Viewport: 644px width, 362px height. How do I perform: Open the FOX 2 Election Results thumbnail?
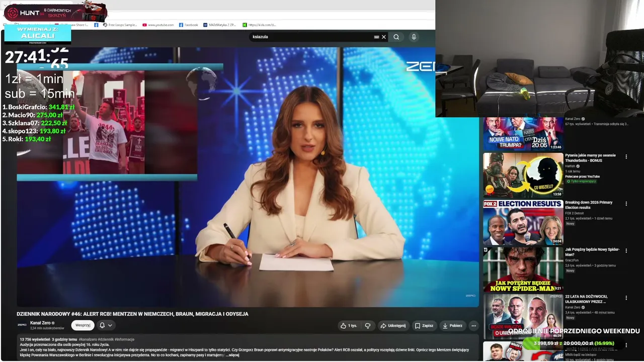[523, 222]
